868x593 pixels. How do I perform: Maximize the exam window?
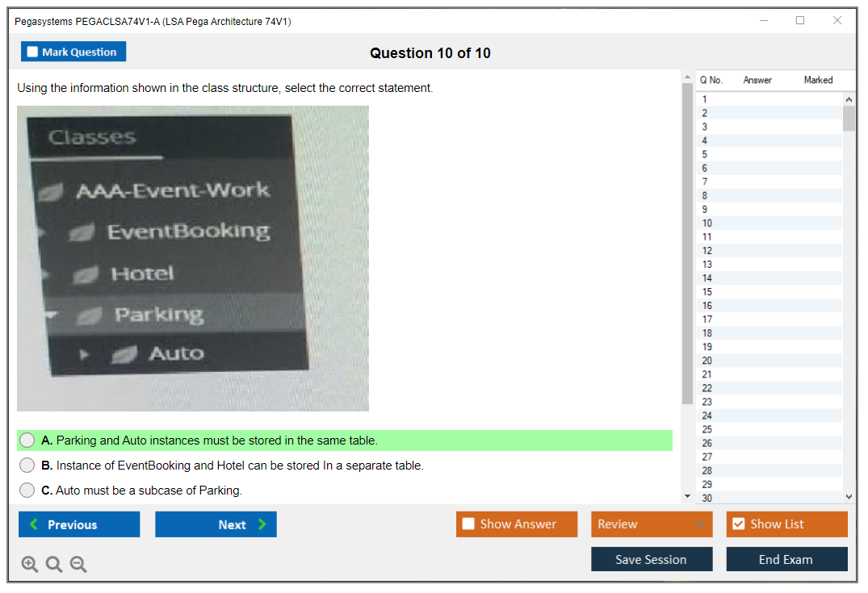pos(799,21)
